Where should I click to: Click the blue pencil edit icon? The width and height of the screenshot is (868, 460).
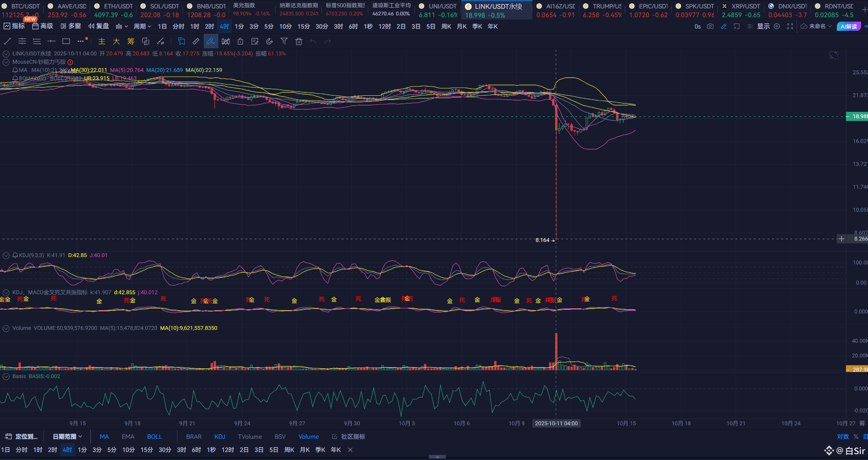[x=724, y=26]
